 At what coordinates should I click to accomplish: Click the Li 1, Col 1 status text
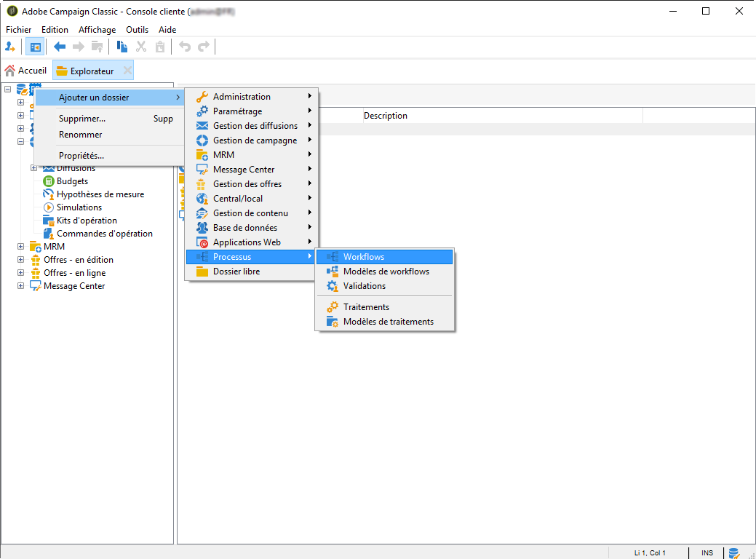(650, 553)
